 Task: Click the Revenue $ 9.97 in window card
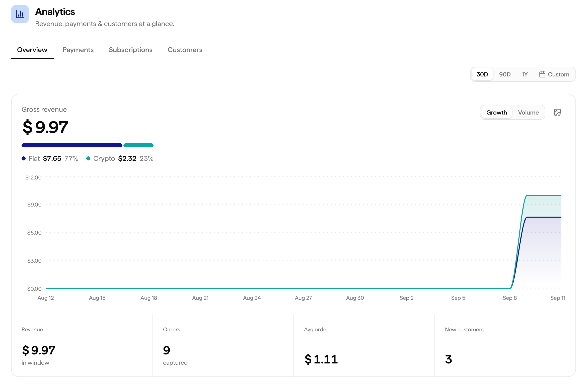pos(82,345)
